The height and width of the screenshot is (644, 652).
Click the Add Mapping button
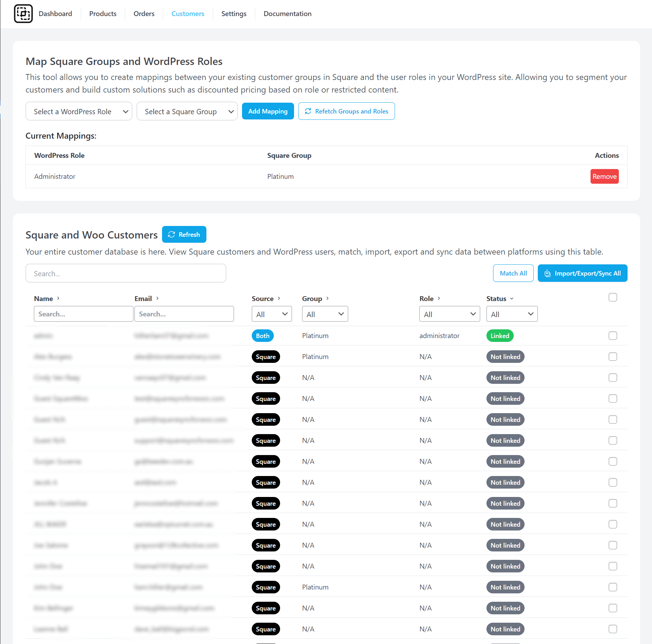(x=268, y=111)
